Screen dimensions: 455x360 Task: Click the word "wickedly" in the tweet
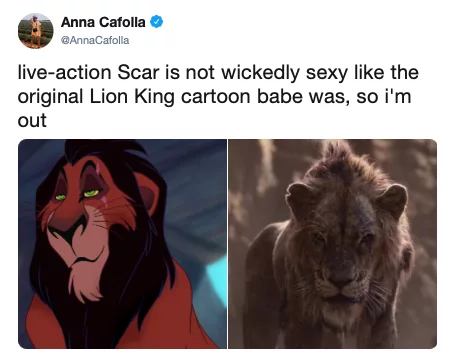260,73
